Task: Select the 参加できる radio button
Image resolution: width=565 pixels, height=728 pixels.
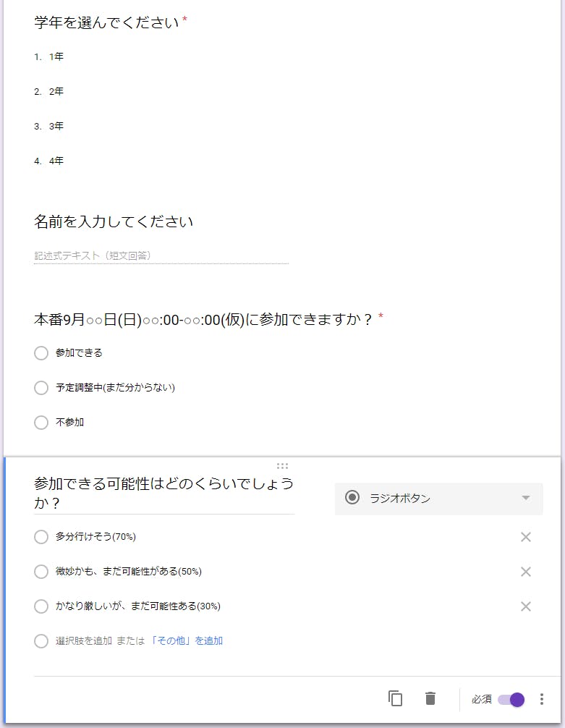Action: pos(41,353)
